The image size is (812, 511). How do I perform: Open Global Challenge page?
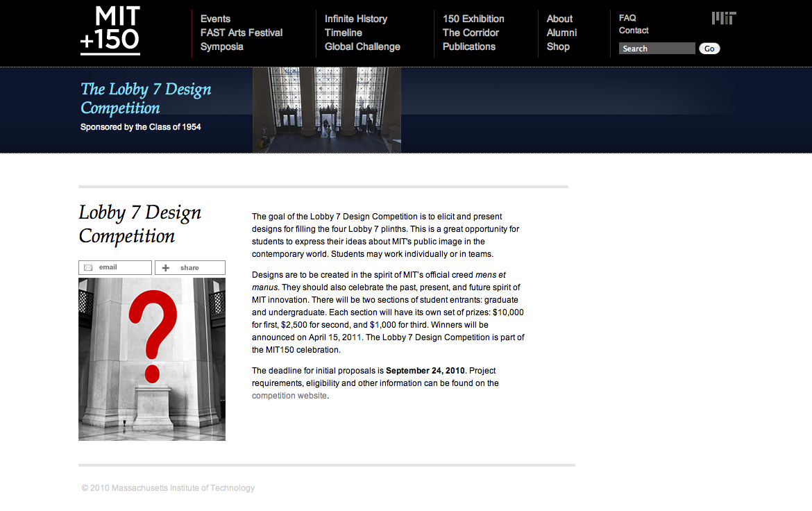point(362,47)
